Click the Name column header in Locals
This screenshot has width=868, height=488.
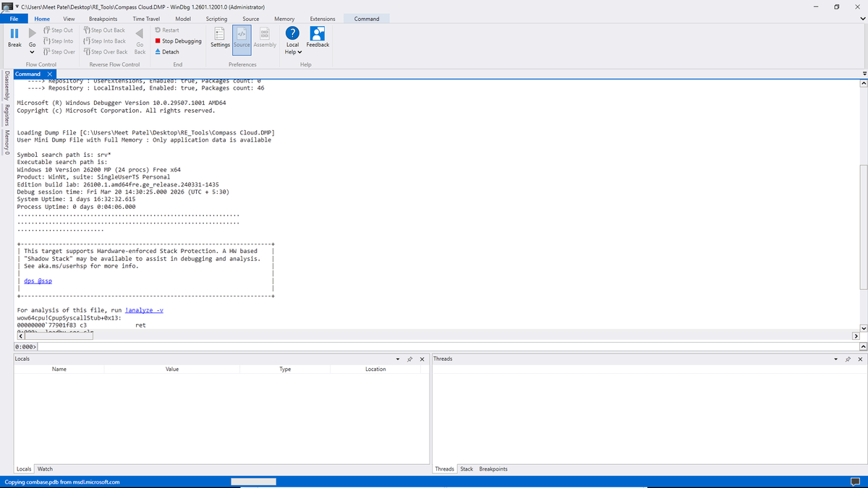pyautogui.click(x=59, y=369)
